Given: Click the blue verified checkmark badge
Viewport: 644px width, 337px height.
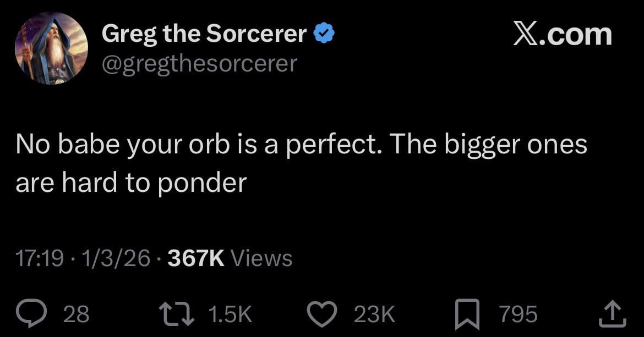Looking at the screenshot, I should (324, 35).
